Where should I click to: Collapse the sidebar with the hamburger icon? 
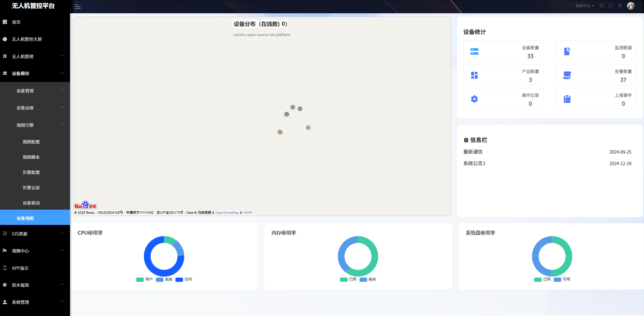pyautogui.click(x=78, y=7)
